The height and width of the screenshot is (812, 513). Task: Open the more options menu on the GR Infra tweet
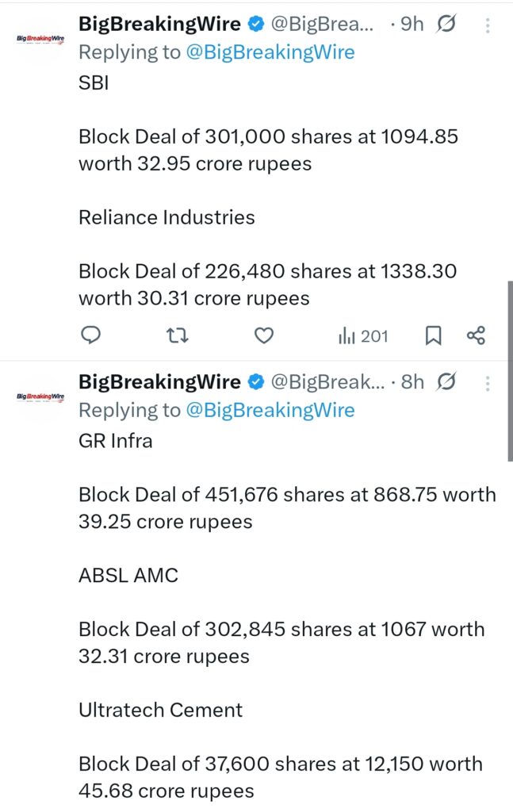[x=488, y=383]
